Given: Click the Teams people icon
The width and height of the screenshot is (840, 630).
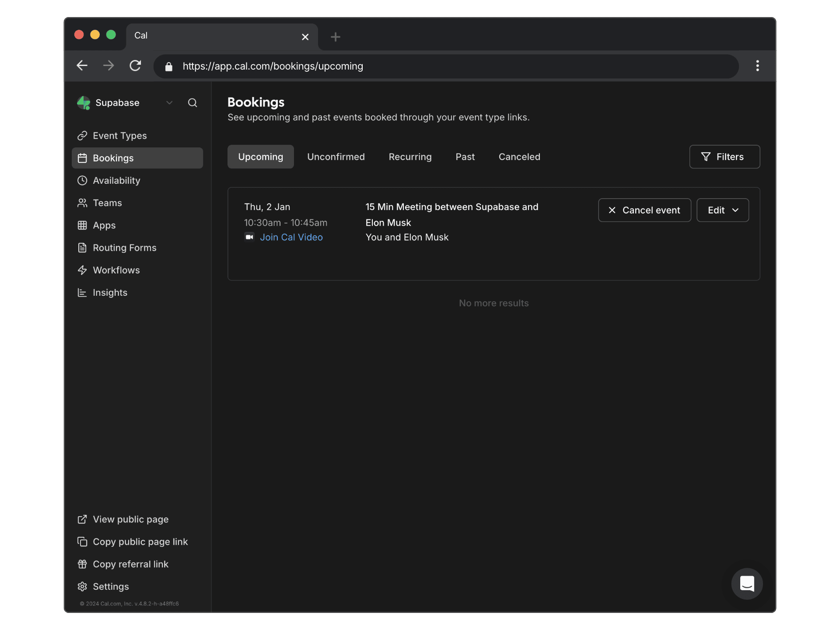Looking at the screenshot, I should [x=82, y=203].
